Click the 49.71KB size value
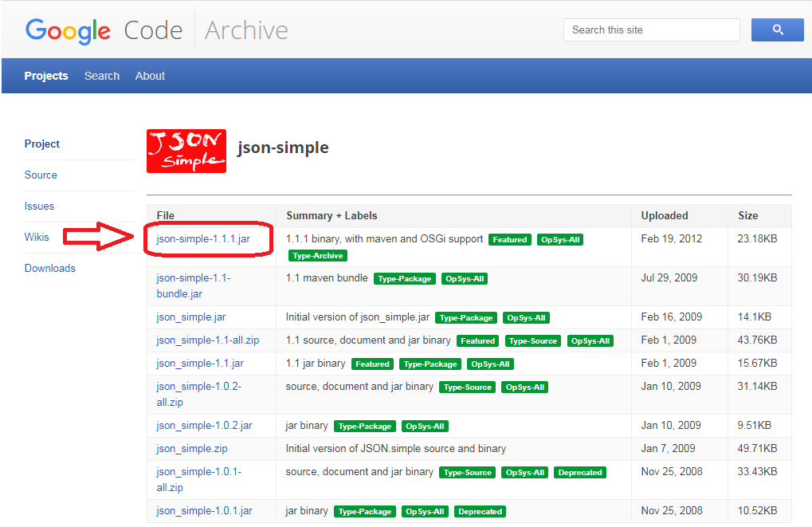Viewport: 812px width, 527px height. (758, 448)
